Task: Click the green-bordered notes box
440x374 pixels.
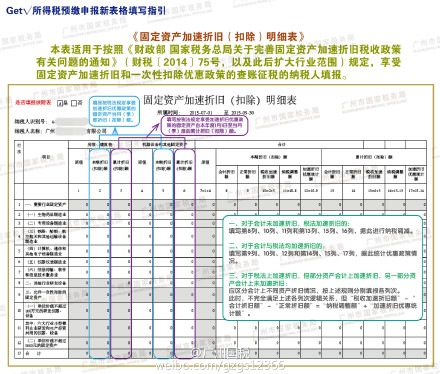Action: pos(322,268)
